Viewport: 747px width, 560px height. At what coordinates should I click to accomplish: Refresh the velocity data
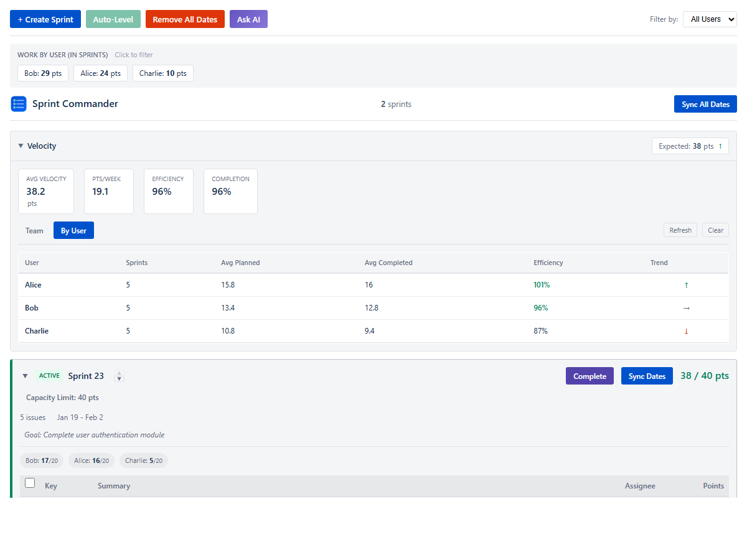[680, 230]
